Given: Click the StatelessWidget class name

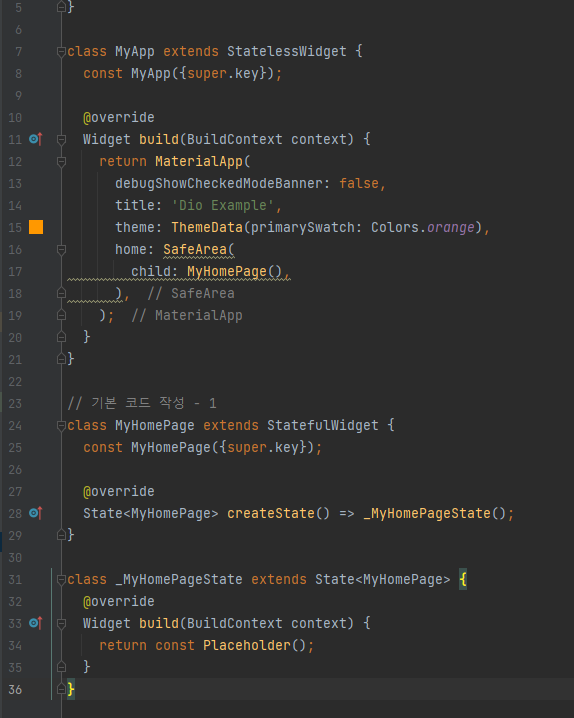Looking at the screenshot, I should pyautogui.click(x=287, y=51).
